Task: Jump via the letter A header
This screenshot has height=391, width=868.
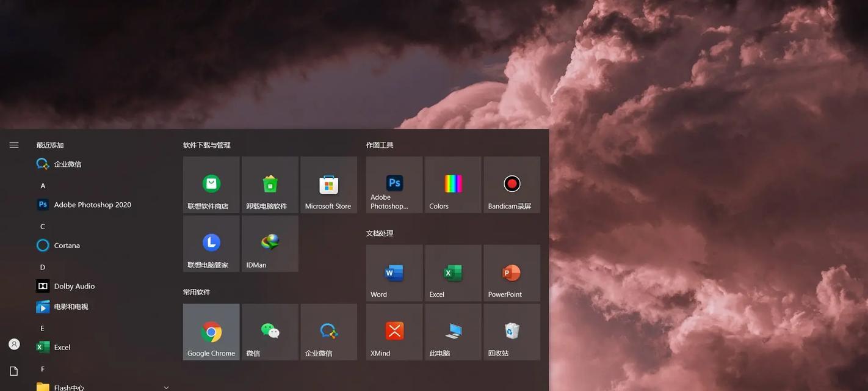Action: (x=43, y=186)
